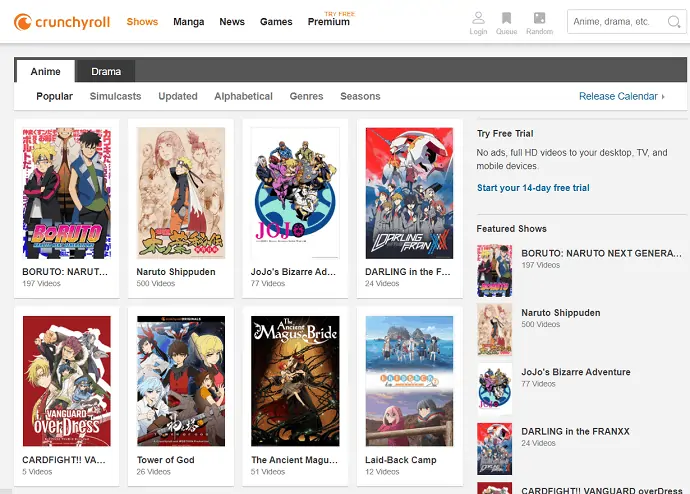The height and width of the screenshot is (494, 690).
Task: Click the 'BORUTO: NARUT...' grid title
Action: 65,272
